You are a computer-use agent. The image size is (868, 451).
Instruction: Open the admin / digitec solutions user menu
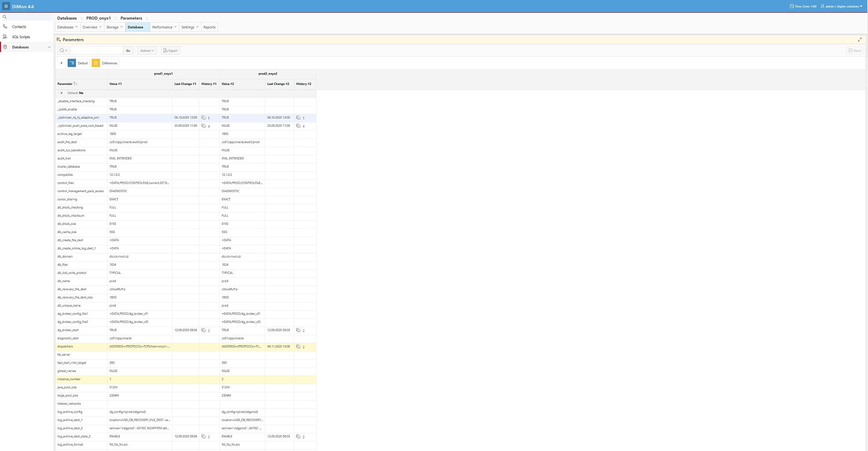coord(841,6)
